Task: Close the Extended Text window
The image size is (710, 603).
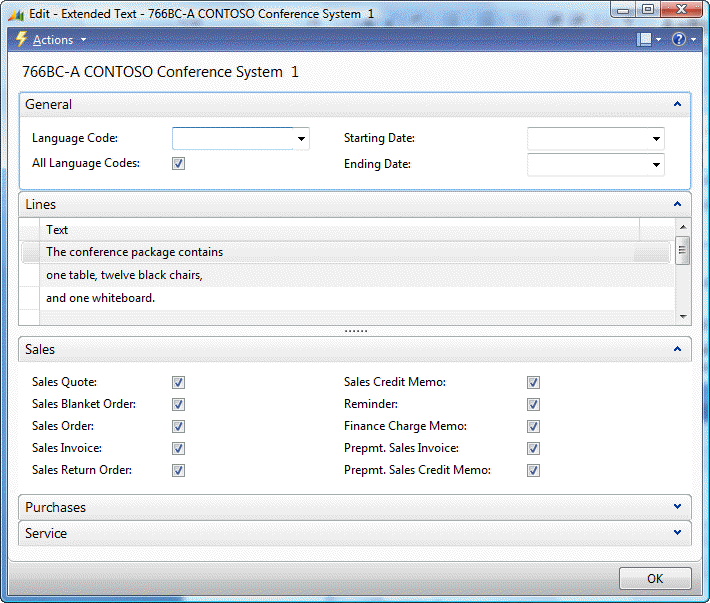Action: (681, 10)
